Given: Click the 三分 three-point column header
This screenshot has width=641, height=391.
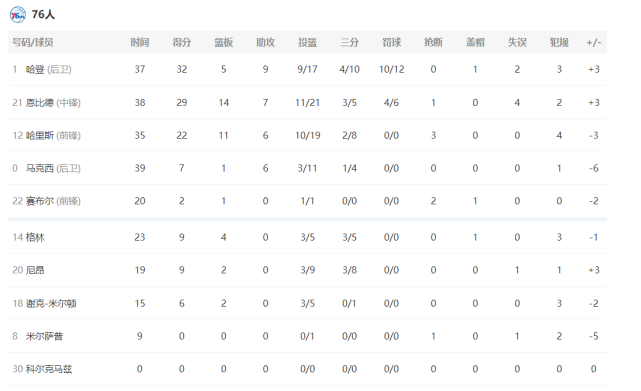Looking at the screenshot, I should click(x=350, y=43).
